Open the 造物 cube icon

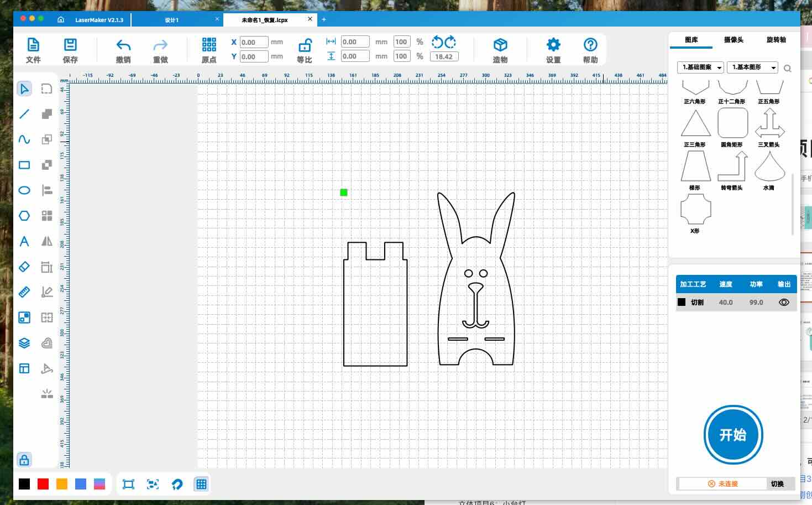(500, 45)
